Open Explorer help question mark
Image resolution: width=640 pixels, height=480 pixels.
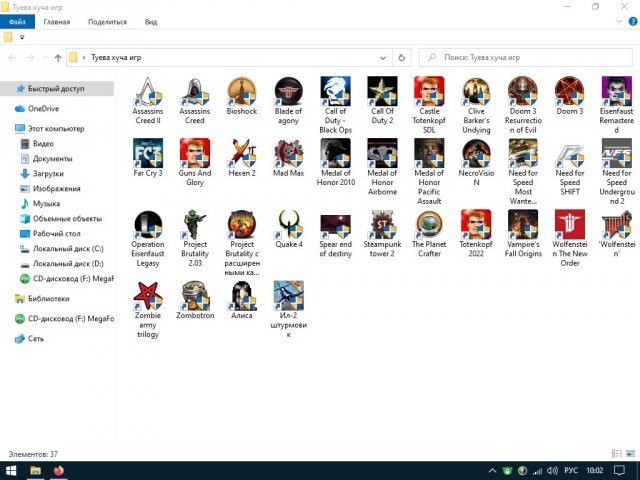[x=633, y=22]
